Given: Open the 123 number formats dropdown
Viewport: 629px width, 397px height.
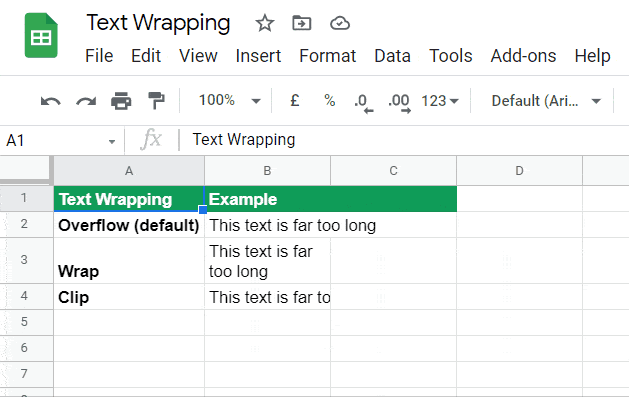Looking at the screenshot, I should coord(440,101).
